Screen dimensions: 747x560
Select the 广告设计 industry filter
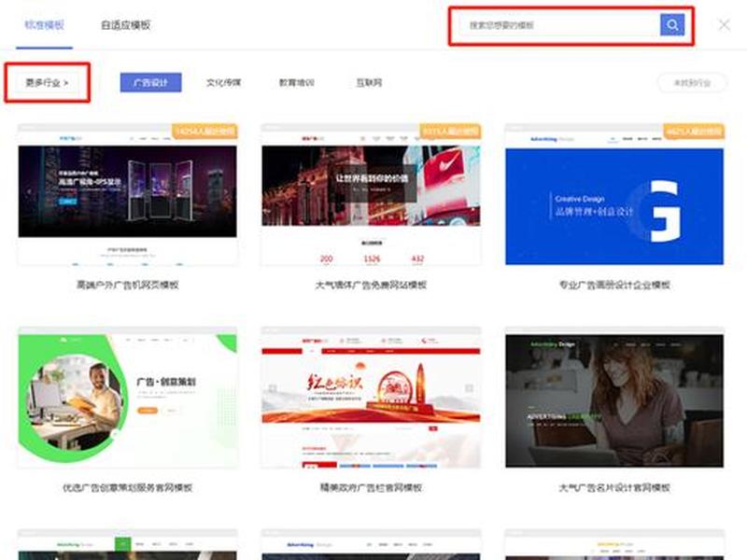(150, 82)
